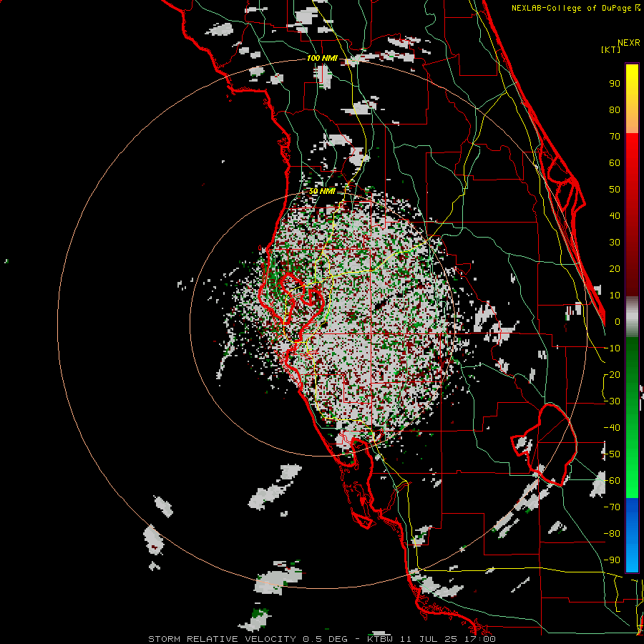The height and width of the screenshot is (644, 644).
Task: Click the "-80" scale value
Action: [x=612, y=534]
